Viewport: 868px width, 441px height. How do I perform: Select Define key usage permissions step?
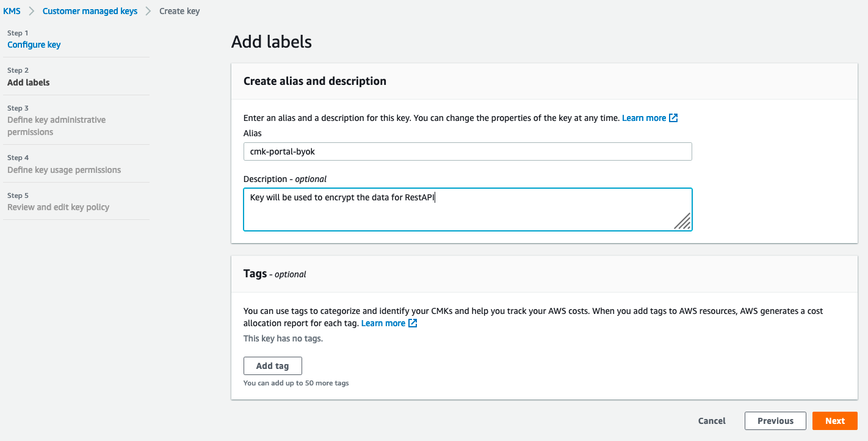click(64, 170)
